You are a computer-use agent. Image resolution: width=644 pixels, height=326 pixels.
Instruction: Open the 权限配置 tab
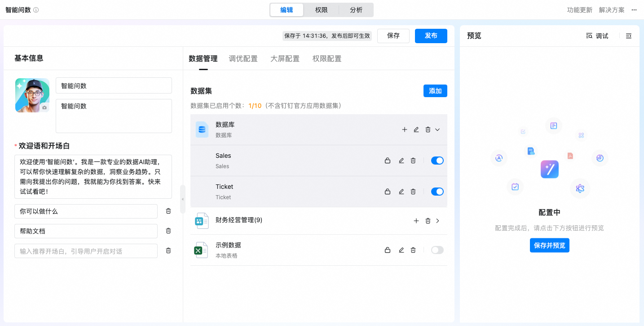point(327,58)
